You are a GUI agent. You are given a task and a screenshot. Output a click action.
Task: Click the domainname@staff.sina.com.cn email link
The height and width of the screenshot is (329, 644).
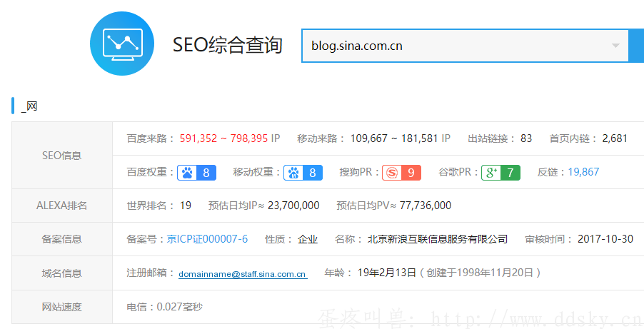click(242, 274)
